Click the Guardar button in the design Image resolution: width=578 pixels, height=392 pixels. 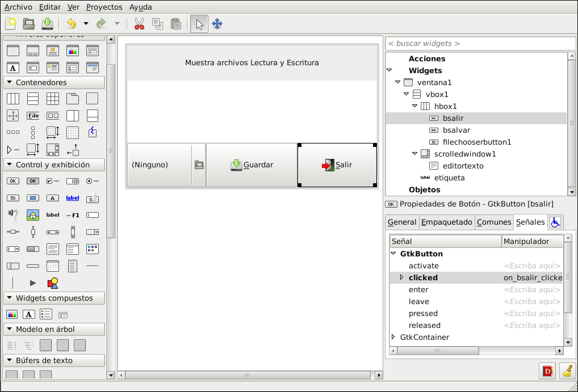[x=252, y=165]
